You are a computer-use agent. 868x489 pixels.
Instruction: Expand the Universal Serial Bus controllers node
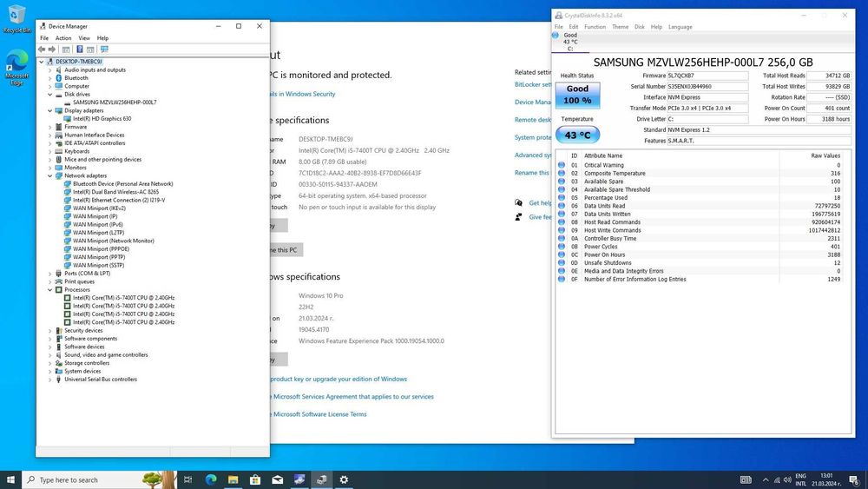[x=49, y=380]
